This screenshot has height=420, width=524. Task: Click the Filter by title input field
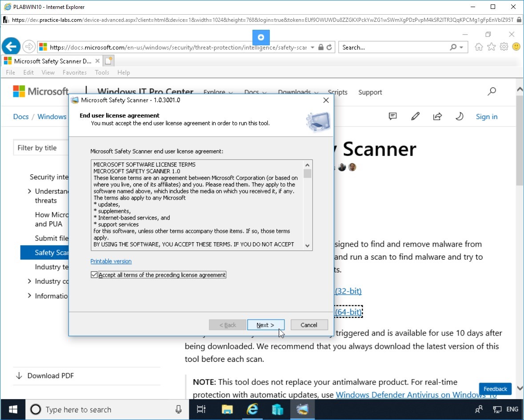41,148
